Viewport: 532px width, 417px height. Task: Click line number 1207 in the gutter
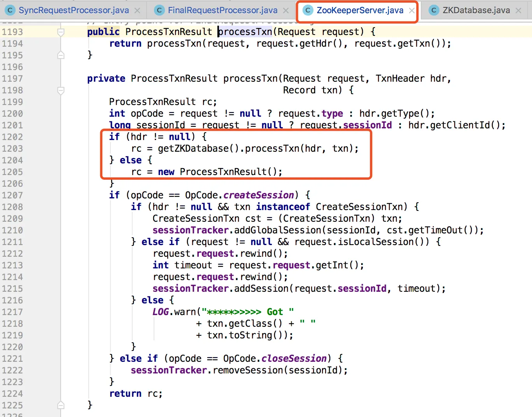(x=12, y=195)
